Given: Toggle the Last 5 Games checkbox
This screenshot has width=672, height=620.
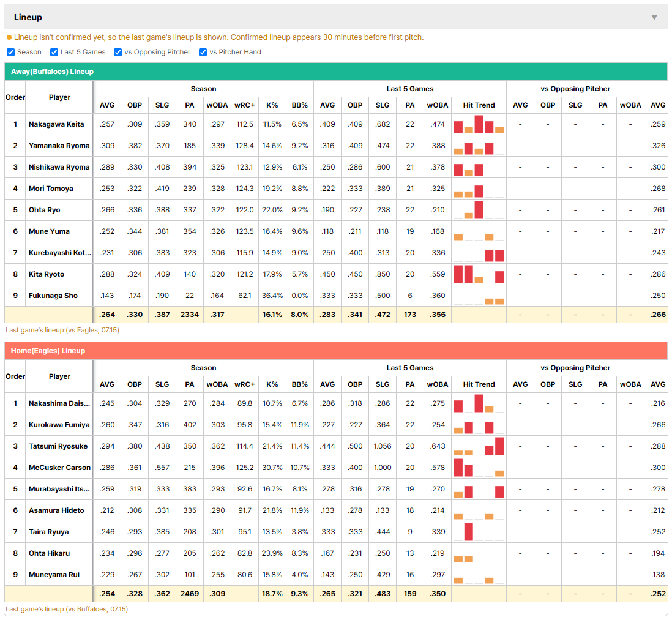Looking at the screenshot, I should [54, 52].
